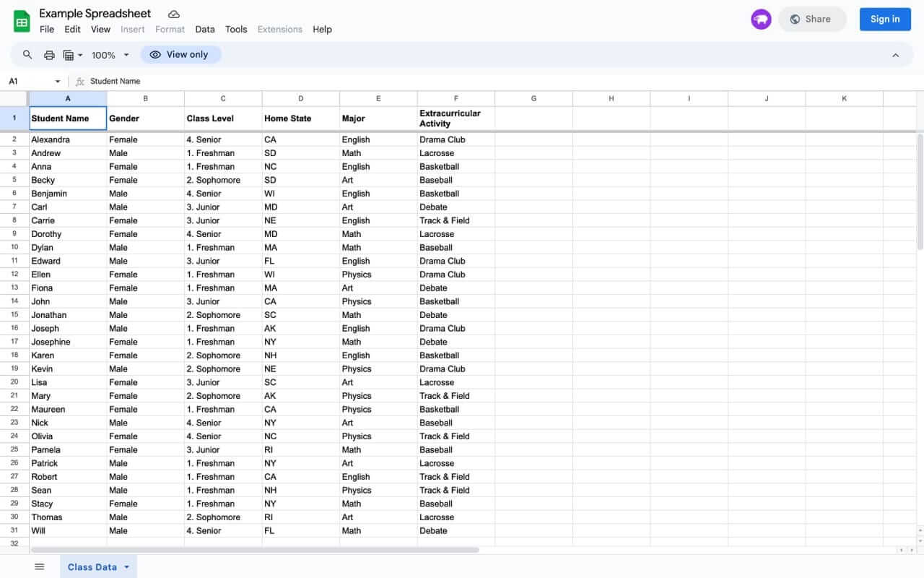Viewport: 924px width, 578px height.
Task: Select Stacy's Female gender cell
Action: (146, 504)
